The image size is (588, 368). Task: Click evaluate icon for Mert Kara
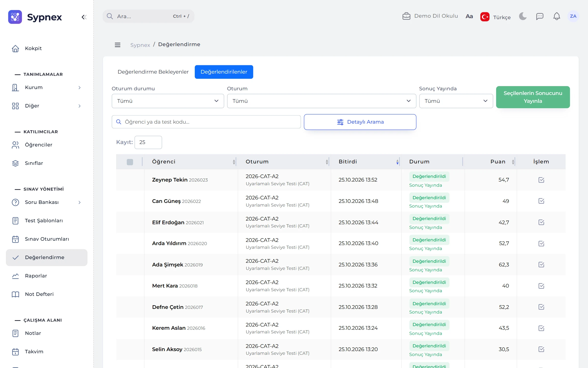541,286
